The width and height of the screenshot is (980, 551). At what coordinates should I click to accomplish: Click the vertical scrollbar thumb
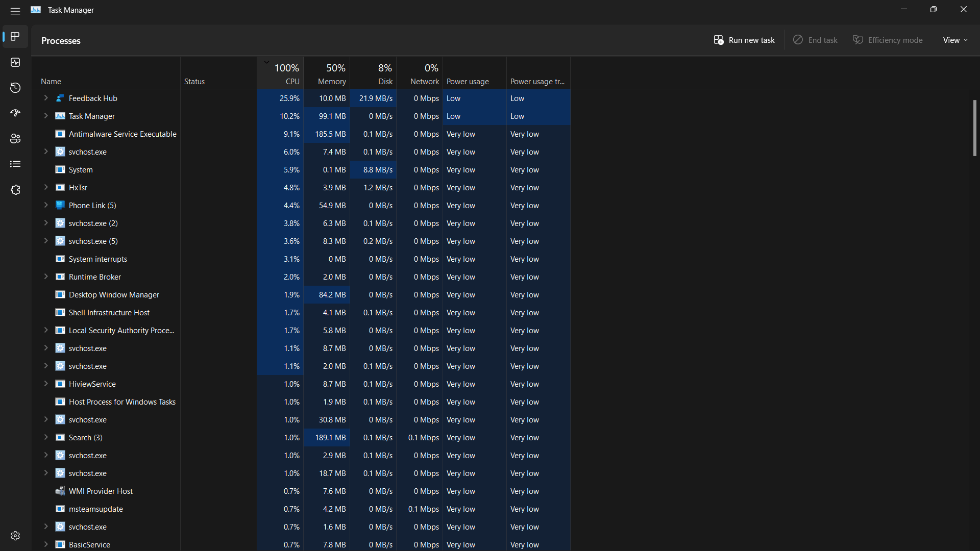pyautogui.click(x=974, y=128)
